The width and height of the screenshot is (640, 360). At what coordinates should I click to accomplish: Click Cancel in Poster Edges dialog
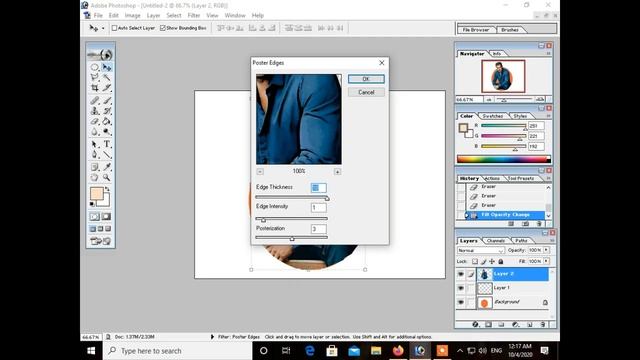pos(366,92)
